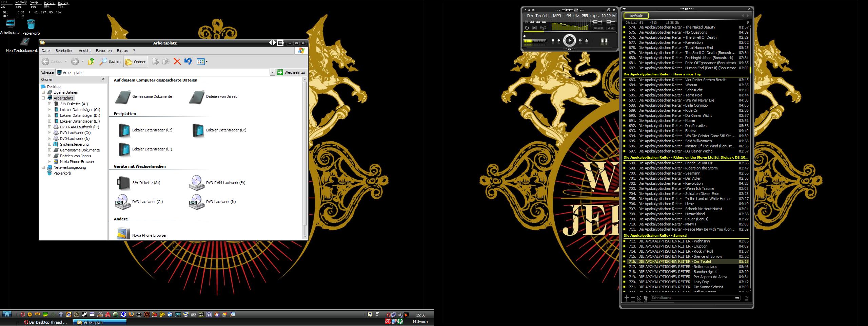Toggle repeat mode in AIMP
Screen dimensions: 868x326
[x=527, y=28]
